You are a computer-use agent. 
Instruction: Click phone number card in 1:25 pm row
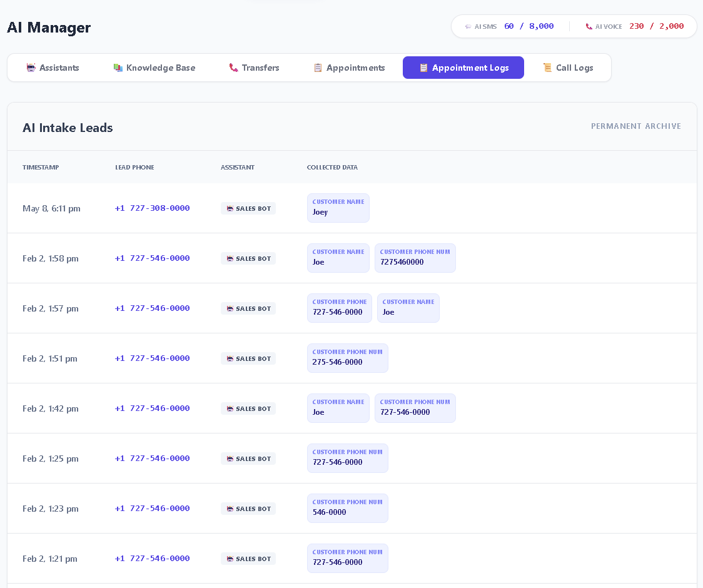(x=348, y=459)
